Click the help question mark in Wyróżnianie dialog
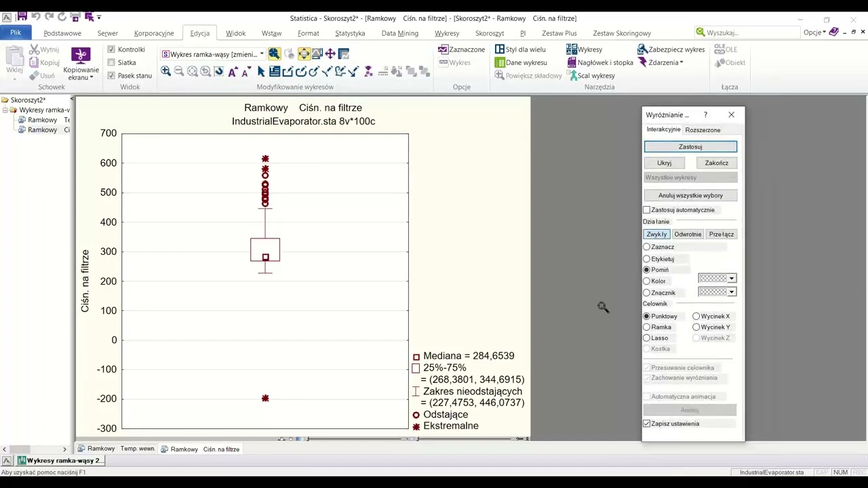The width and height of the screenshot is (868, 488). point(705,115)
